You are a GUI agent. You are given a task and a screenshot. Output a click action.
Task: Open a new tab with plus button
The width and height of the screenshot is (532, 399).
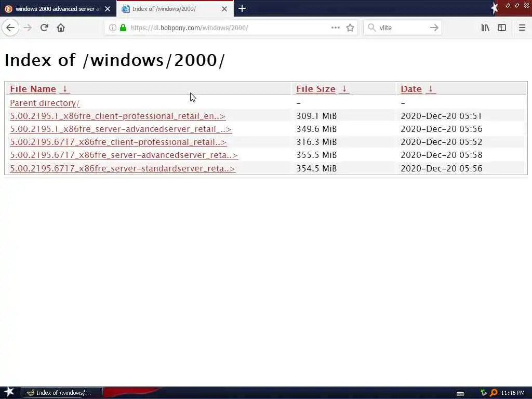(x=242, y=8)
